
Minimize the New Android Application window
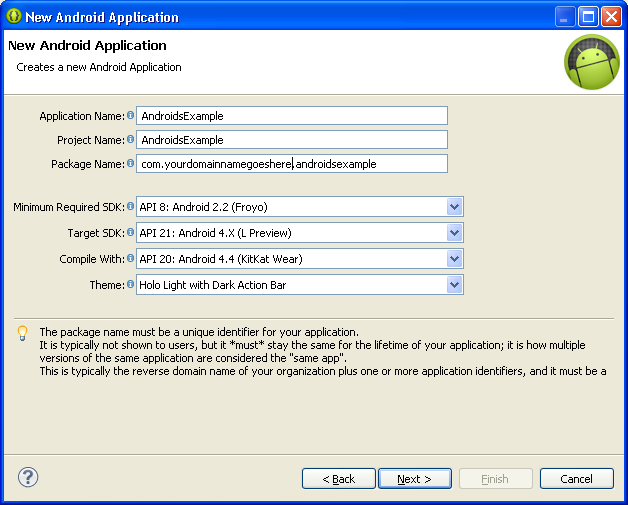pos(565,17)
